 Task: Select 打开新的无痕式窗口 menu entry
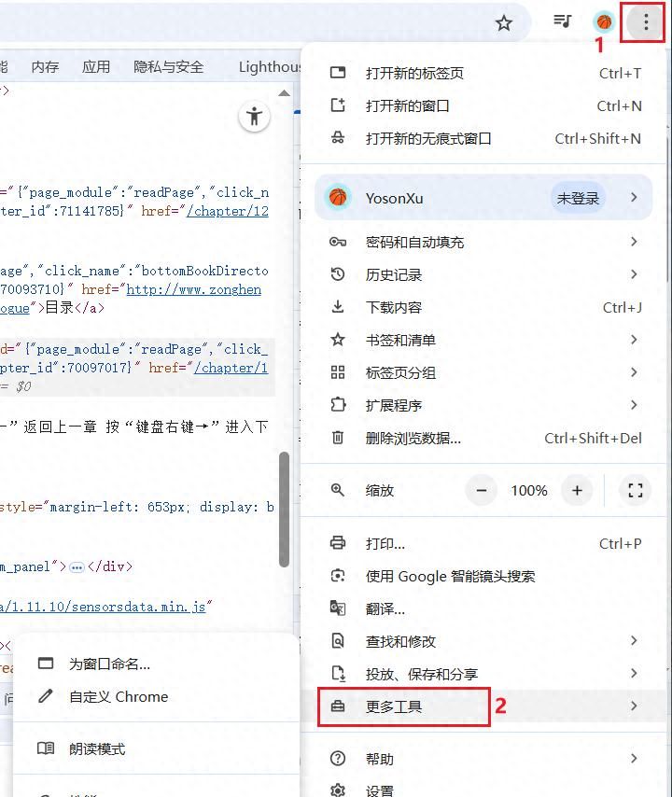coord(483,138)
